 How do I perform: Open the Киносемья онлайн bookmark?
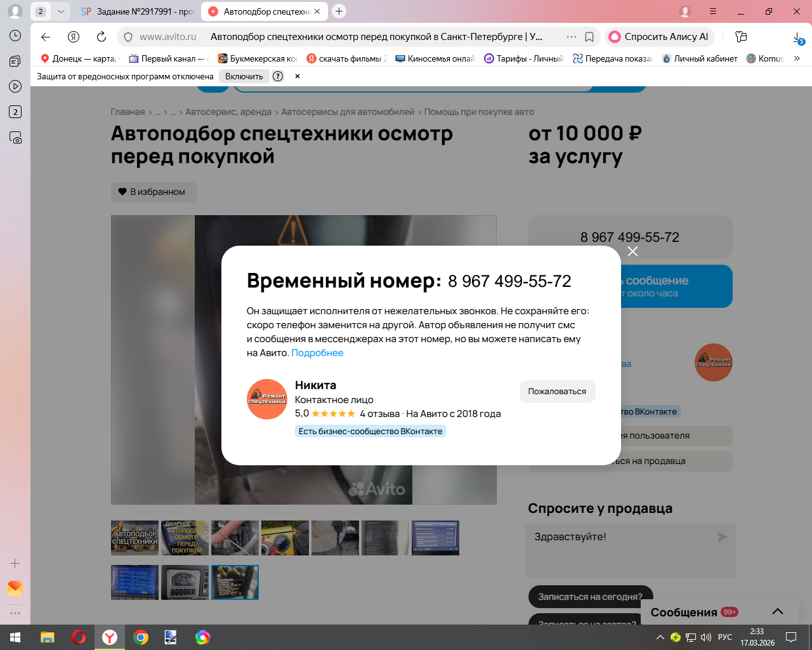coord(435,58)
